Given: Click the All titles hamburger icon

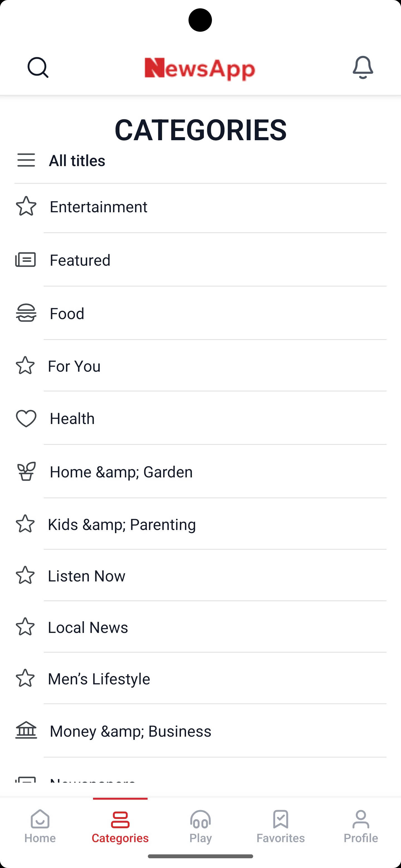Looking at the screenshot, I should click(x=26, y=160).
